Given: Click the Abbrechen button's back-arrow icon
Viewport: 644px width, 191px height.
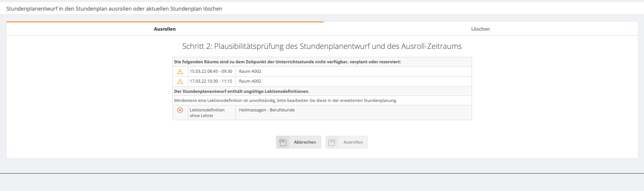Looking at the screenshot, I should [283, 142].
